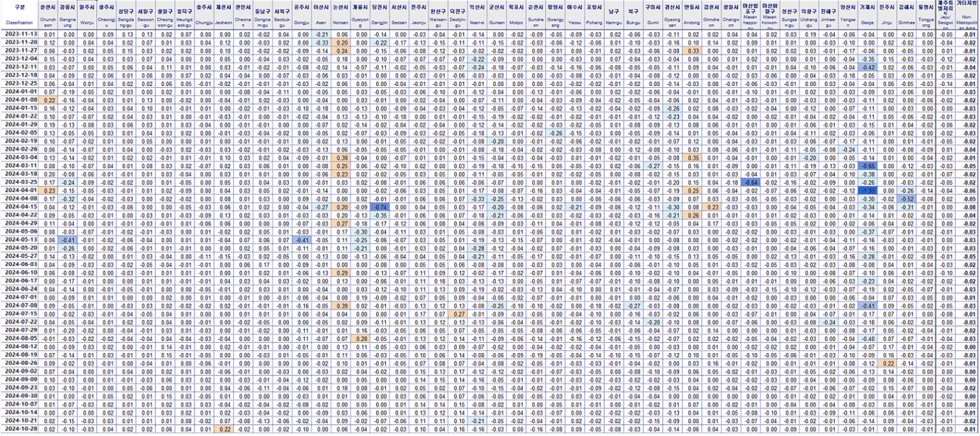This screenshot has width=980, height=436.
Task: Select the blue -0.41 Gangneung cell
Action: click(x=66, y=240)
